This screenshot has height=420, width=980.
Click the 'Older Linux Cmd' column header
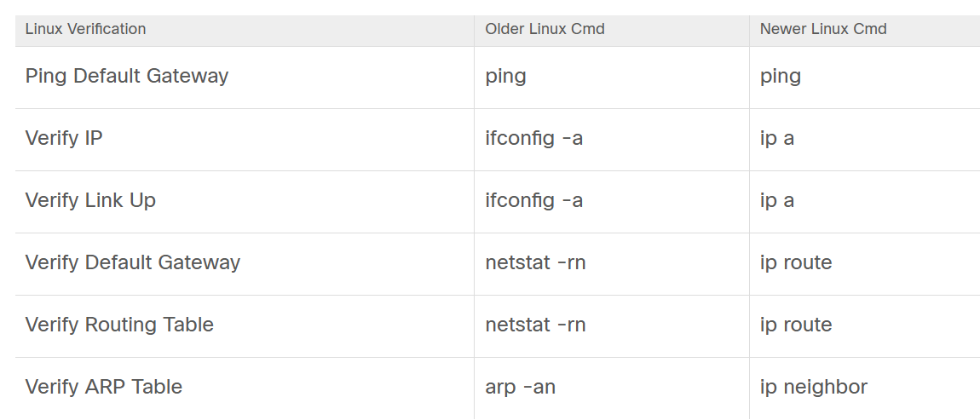click(545, 29)
